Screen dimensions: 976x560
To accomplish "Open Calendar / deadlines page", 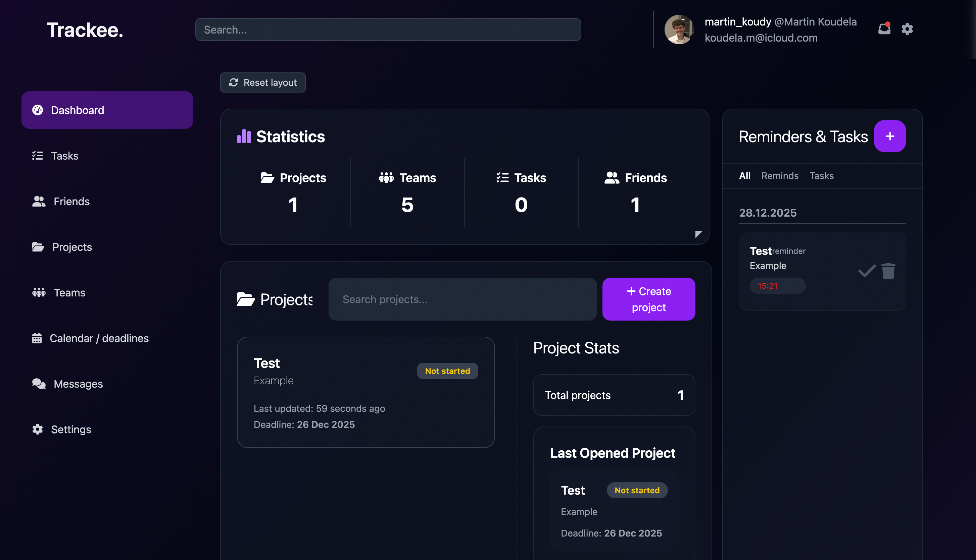I will point(99,338).
